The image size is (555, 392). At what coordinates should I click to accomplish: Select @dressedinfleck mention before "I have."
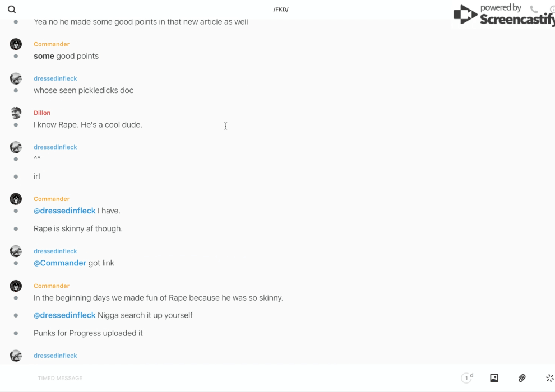pos(64,211)
